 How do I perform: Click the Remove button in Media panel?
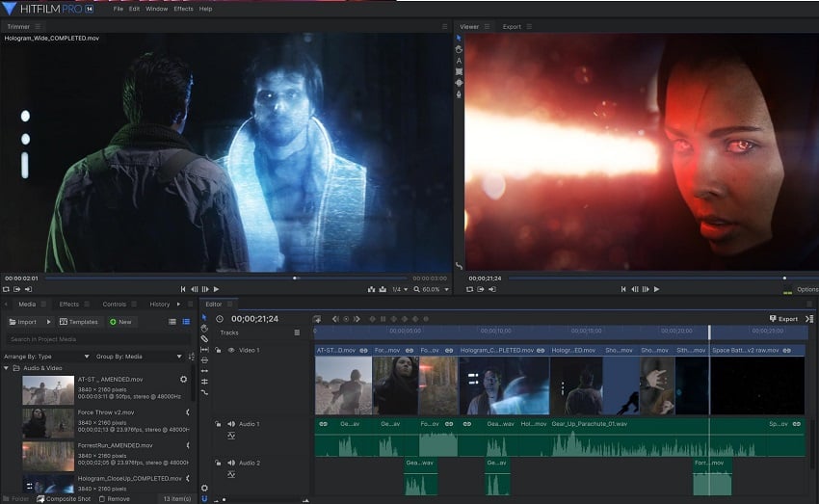(x=115, y=499)
